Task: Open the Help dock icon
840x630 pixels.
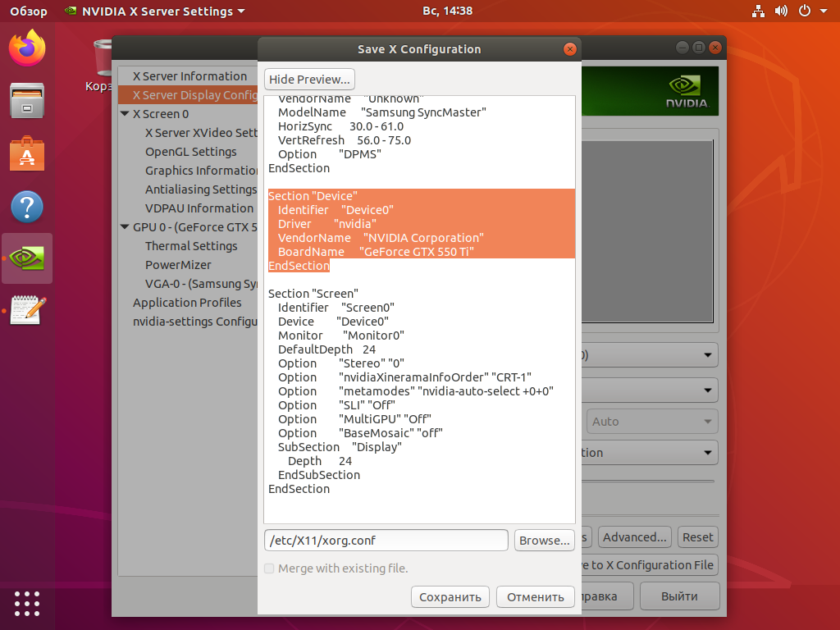Action: tap(27, 206)
